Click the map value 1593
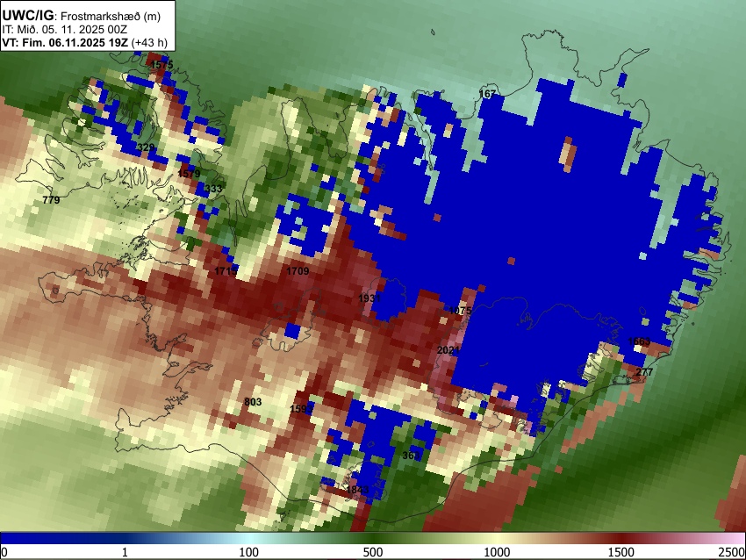 [302, 409]
